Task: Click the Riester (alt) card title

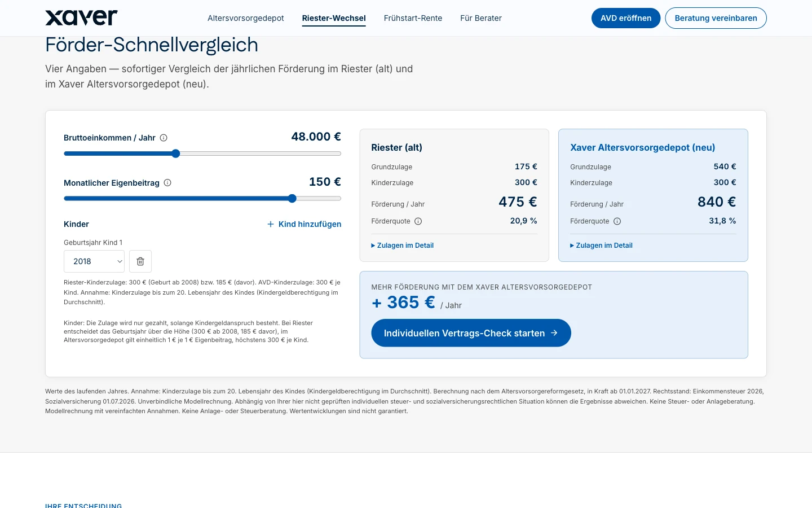Action: (x=396, y=147)
